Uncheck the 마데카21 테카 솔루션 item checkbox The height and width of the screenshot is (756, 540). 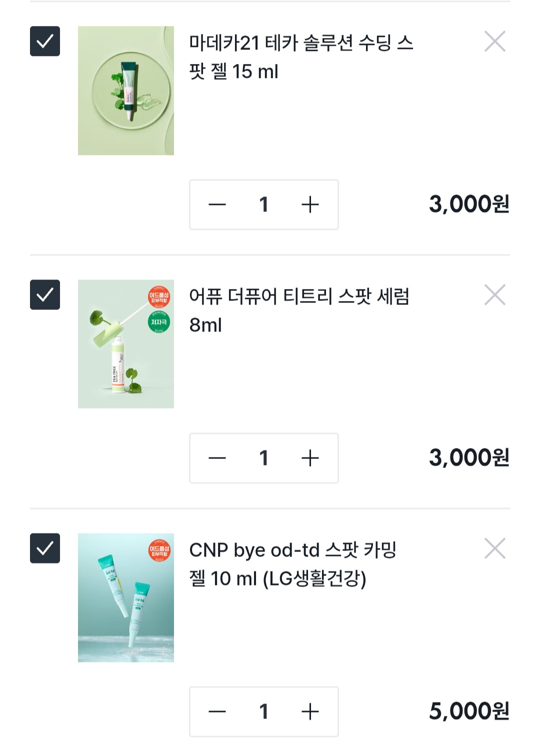click(x=45, y=41)
